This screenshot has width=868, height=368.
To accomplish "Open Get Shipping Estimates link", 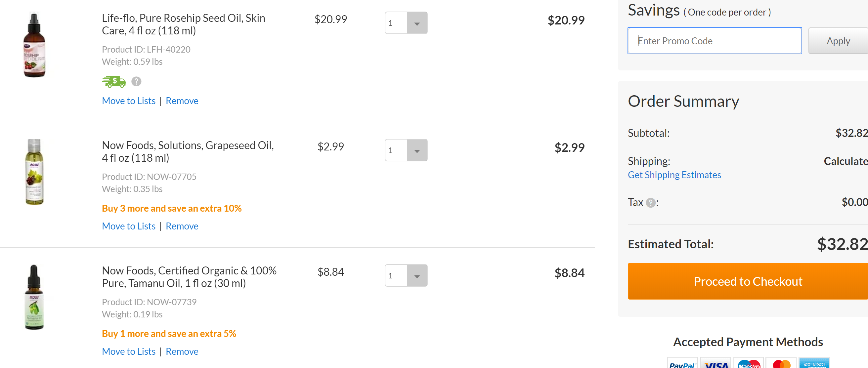I will [x=674, y=175].
